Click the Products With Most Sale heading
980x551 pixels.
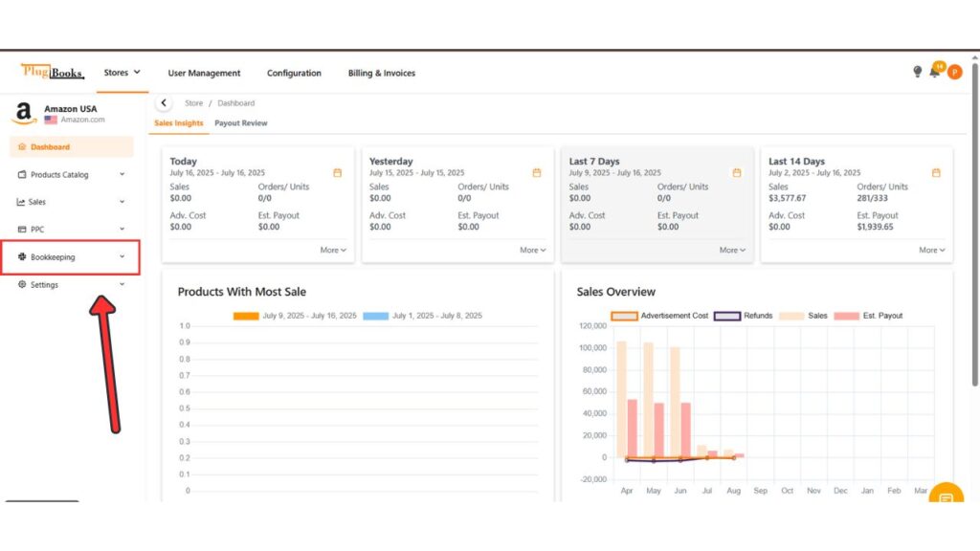pos(242,292)
